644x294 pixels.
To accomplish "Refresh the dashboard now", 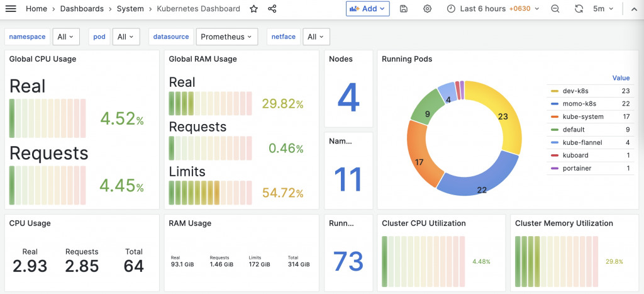I will (579, 9).
